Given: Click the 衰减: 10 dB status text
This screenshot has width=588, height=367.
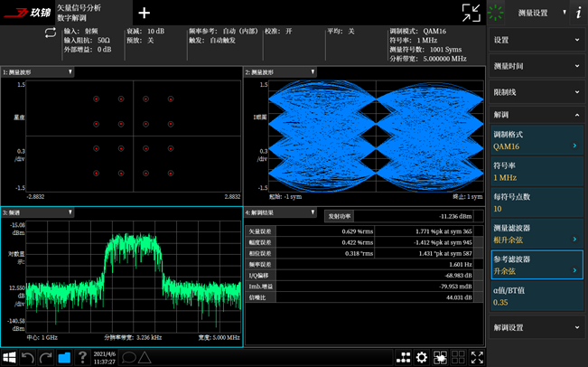Looking at the screenshot, I should pyautogui.click(x=145, y=31).
